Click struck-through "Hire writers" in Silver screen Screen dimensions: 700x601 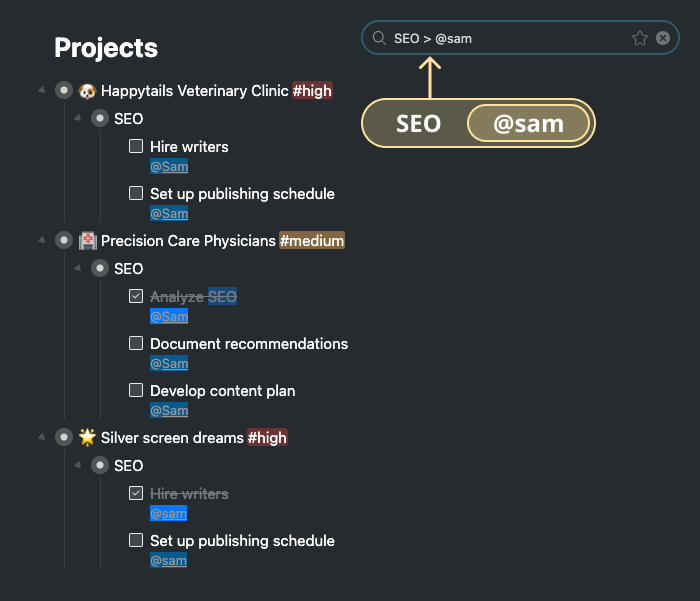pyautogui.click(x=189, y=494)
